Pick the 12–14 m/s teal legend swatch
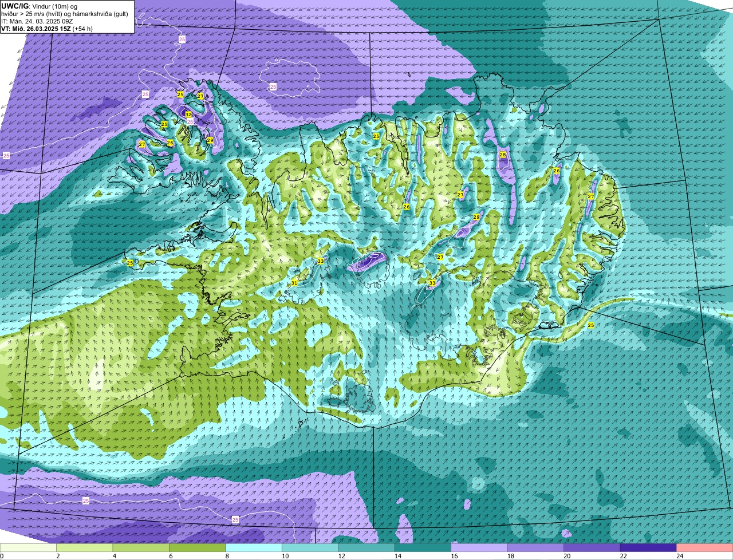The image size is (733, 560). (x=366, y=548)
